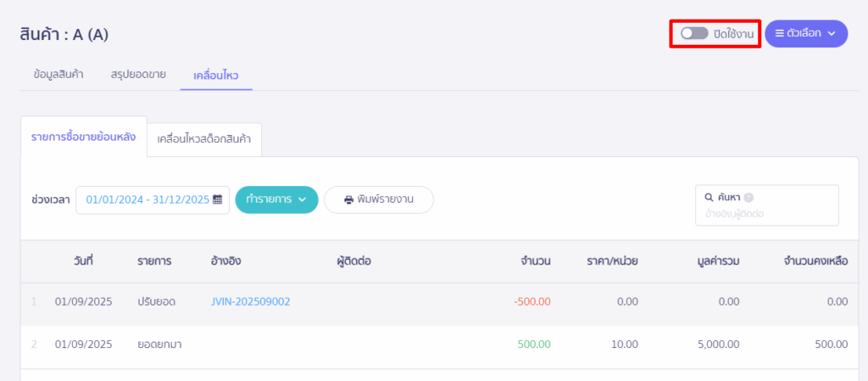The width and height of the screenshot is (868, 381).
Task: Click the 01/01/2024 - 31/12/2025 date field
Action: [x=147, y=199]
